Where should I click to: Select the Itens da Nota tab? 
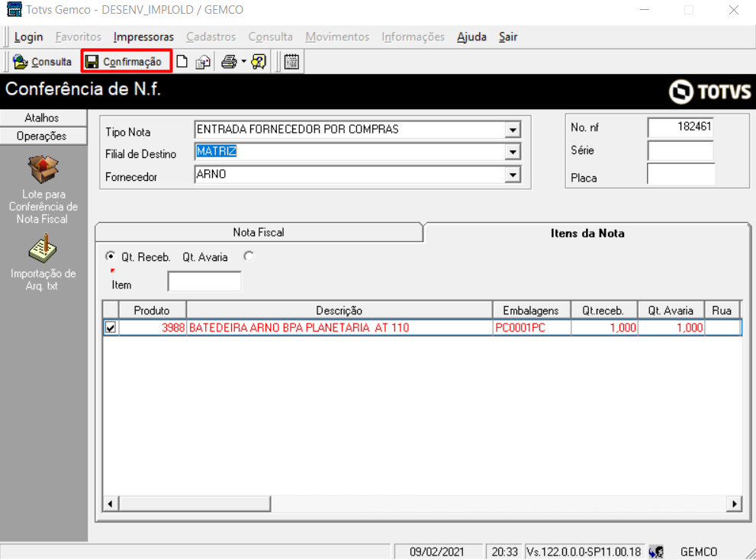coord(587,233)
